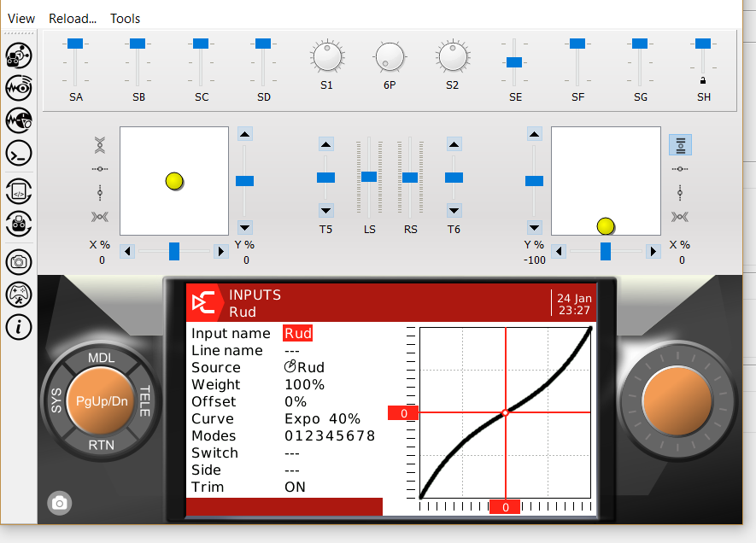
Task: Click the SE switch slider handle
Action: click(514, 62)
